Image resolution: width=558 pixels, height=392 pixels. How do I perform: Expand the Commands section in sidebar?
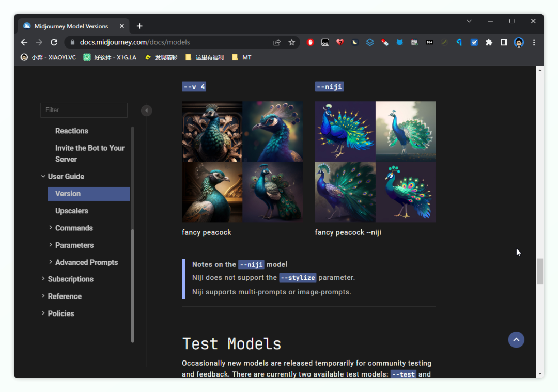(51, 228)
